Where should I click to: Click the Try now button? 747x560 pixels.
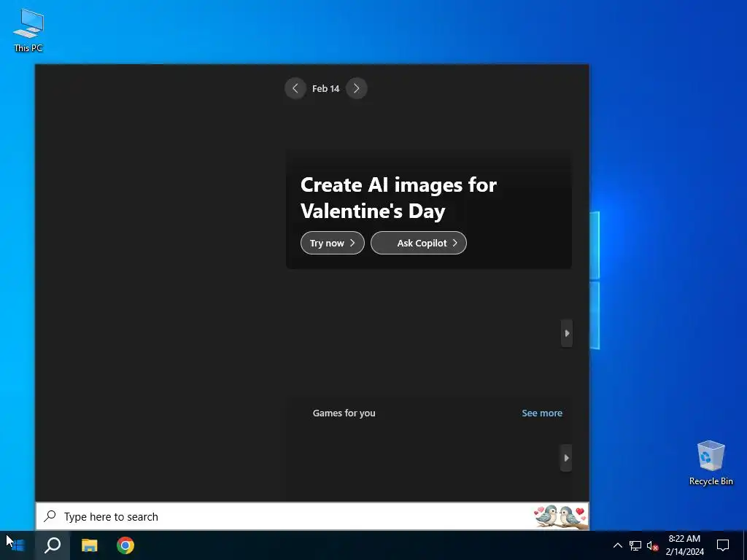(x=333, y=243)
